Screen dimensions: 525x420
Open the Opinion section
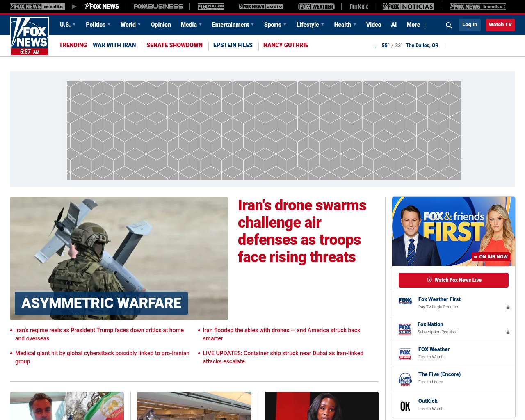click(161, 25)
